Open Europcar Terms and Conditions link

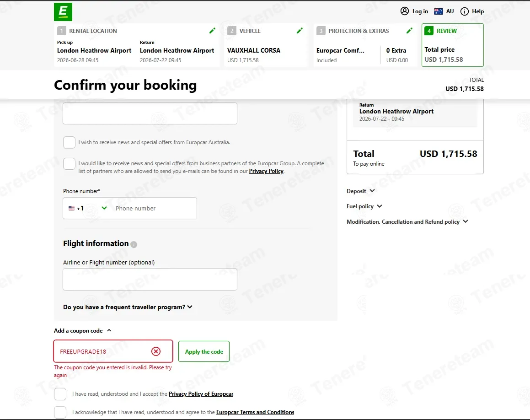point(255,412)
